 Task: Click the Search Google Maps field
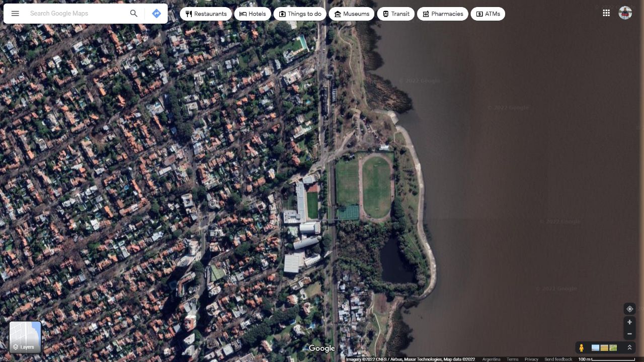tap(75, 14)
